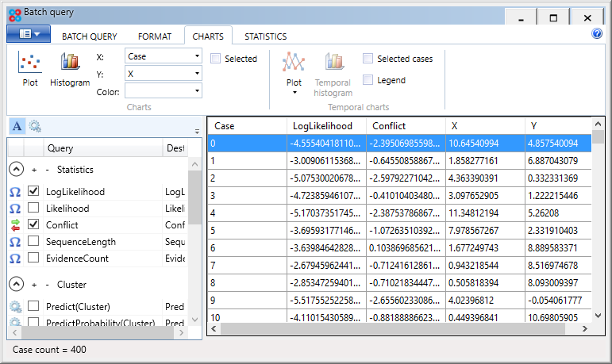The image size is (612, 364).
Task: Click the omega icon beside Likelihood
Action: [15, 209]
